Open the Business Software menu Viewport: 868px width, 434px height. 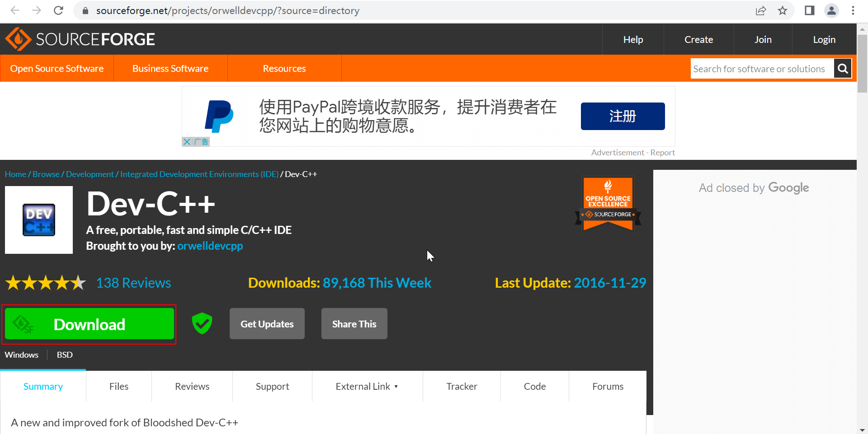point(170,68)
